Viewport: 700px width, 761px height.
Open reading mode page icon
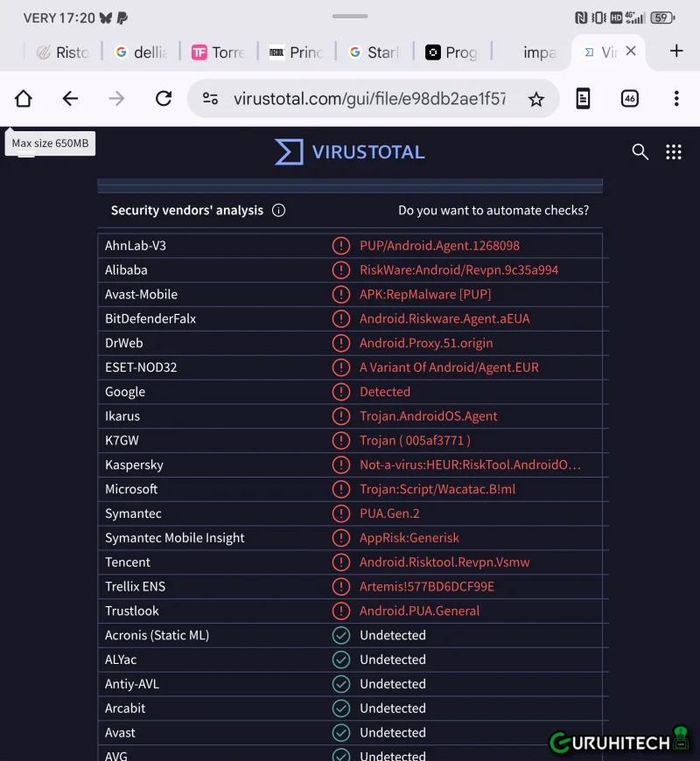583,99
